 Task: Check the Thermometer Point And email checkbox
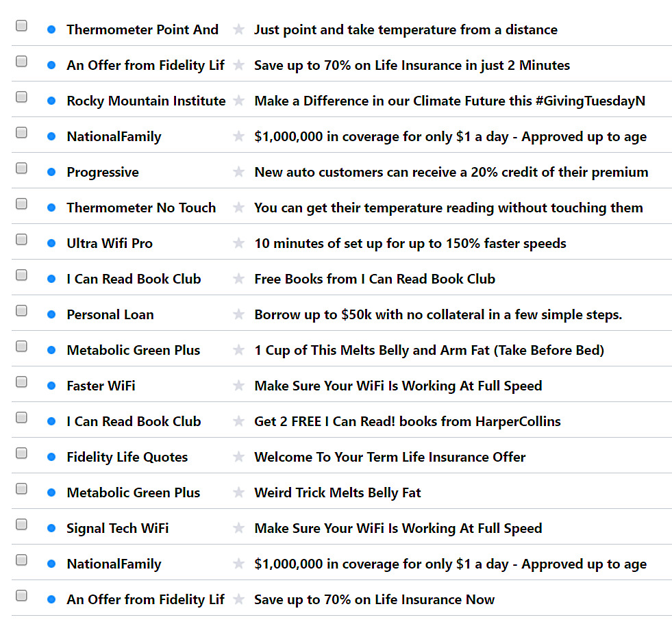pyautogui.click(x=21, y=26)
